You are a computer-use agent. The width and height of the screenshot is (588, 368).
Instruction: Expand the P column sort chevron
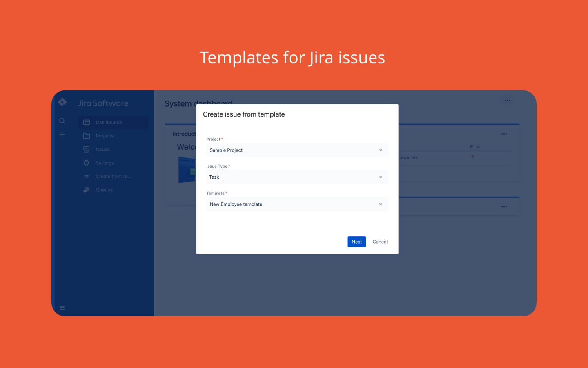(478, 147)
